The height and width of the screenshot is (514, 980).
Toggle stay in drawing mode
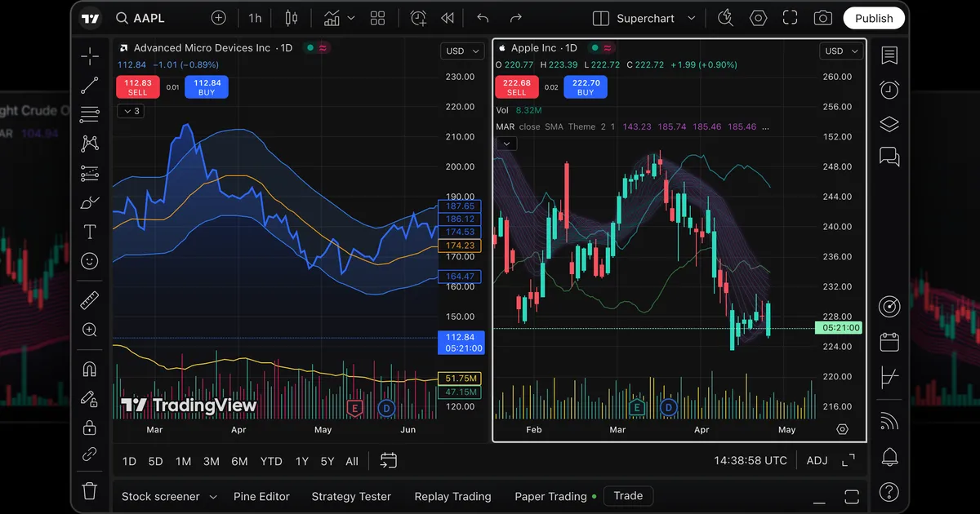click(x=90, y=398)
